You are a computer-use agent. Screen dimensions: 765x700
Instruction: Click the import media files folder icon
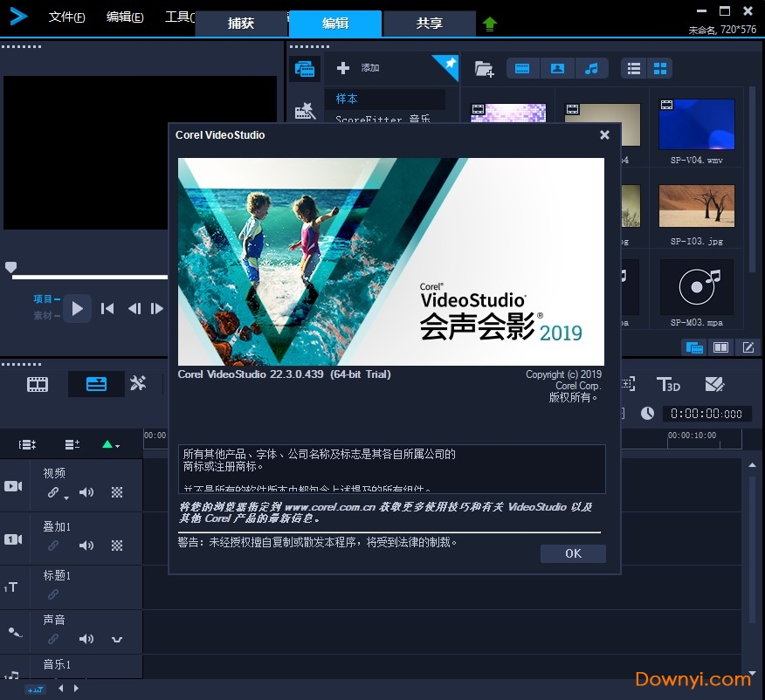click(483, 68)
